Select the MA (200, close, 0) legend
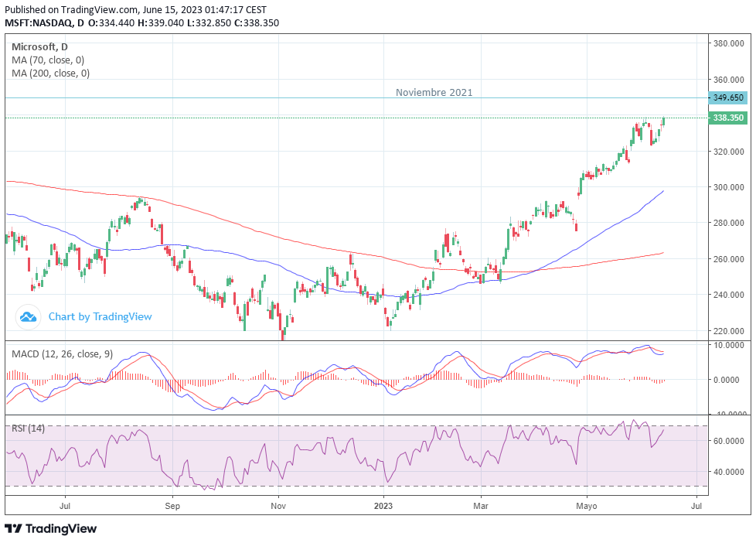 coord(50,73)
